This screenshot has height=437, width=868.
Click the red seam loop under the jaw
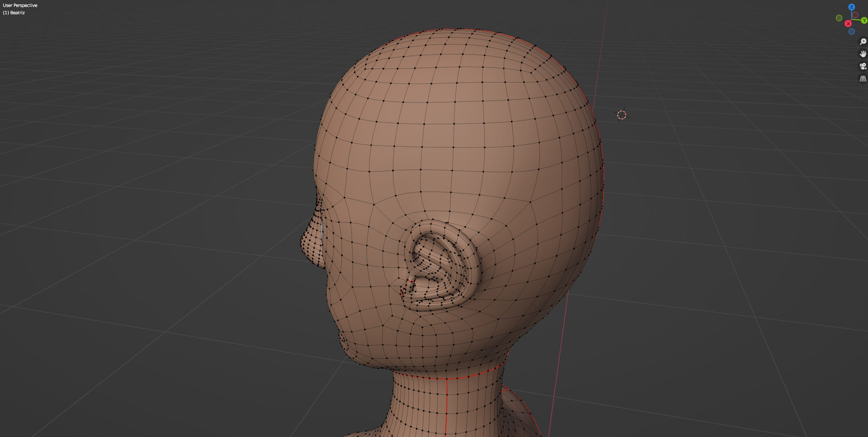coord(469,375)
